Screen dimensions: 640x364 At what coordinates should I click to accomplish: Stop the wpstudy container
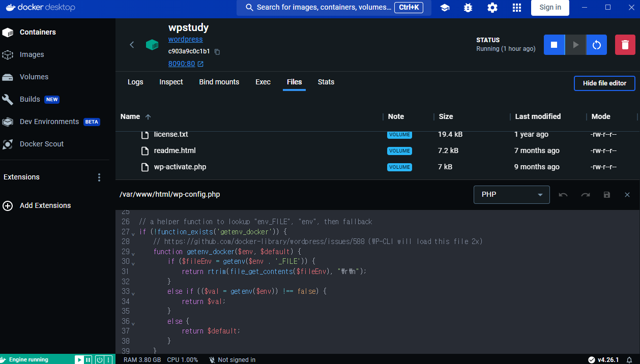(554, 45)
